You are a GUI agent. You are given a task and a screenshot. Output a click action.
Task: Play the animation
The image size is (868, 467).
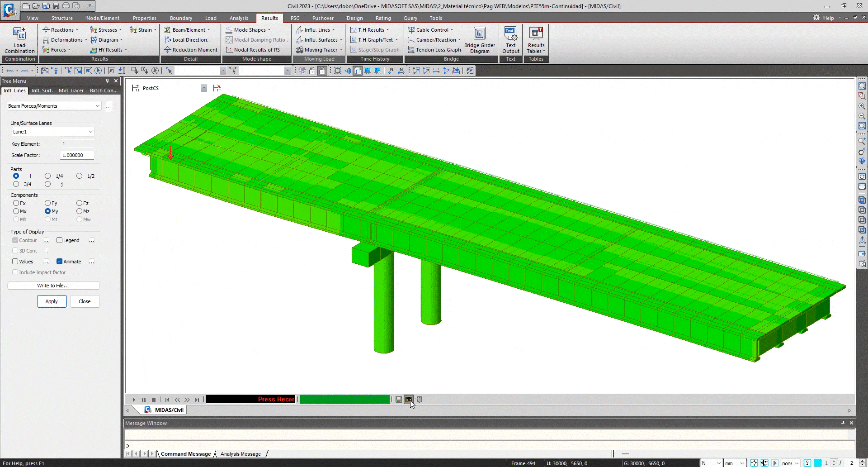pos(134,400)
